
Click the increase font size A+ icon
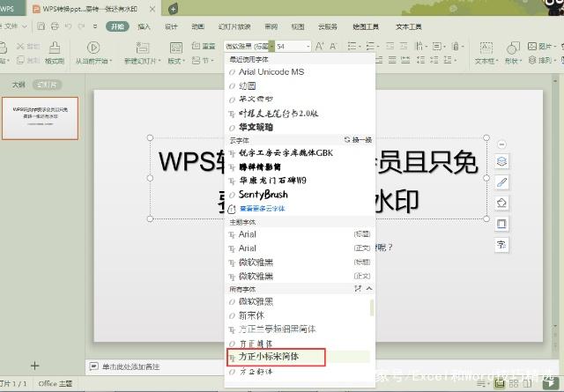(x=319, y=46)
